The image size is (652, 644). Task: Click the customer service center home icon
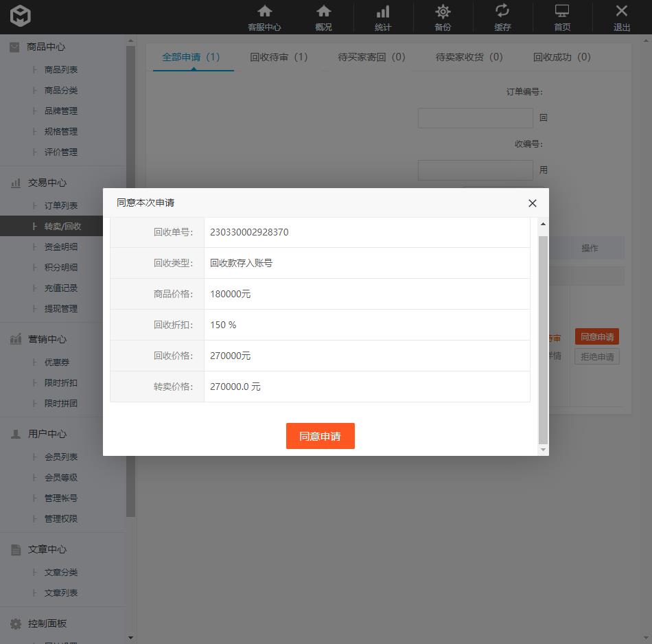264,12
